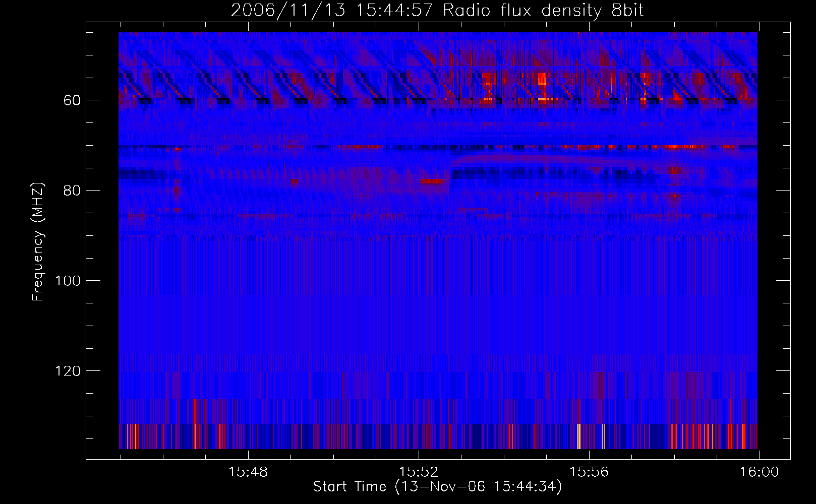Screen dimensions: 816x504
Task: Click the 'Frequency (MHZ)' y-axis label
Action: pos(38,242)
